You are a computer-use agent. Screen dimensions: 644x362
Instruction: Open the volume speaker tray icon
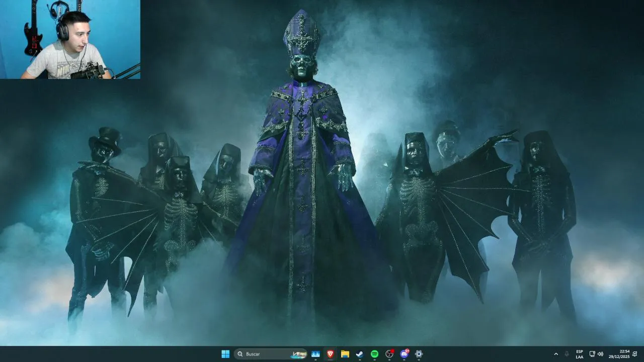click(600, 354)
